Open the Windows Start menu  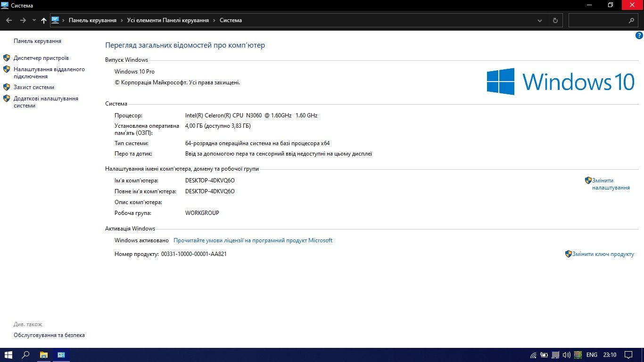pos(8,355)
